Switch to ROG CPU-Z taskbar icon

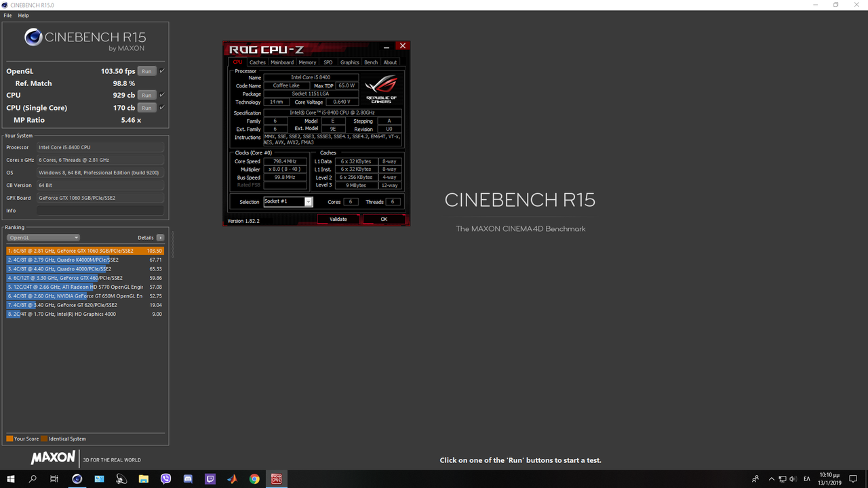click(276, 479)
